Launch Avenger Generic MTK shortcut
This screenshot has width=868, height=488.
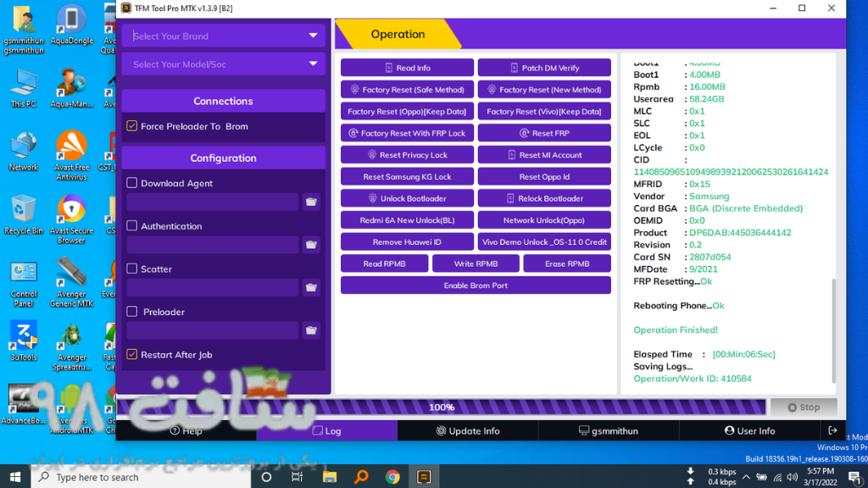tap(71, 282)
